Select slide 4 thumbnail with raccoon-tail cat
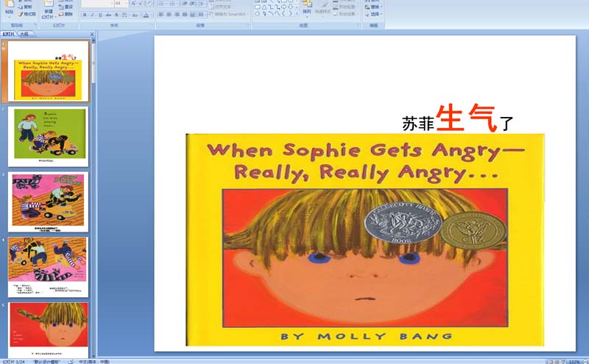Screen dimensions: 589x364 (48, 267)
